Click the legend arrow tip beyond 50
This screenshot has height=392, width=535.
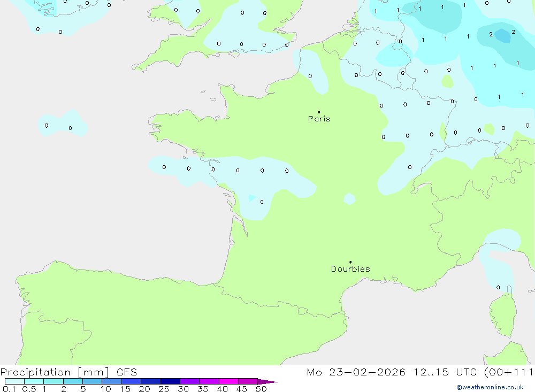pyautogui.click(x=267, y=381)
